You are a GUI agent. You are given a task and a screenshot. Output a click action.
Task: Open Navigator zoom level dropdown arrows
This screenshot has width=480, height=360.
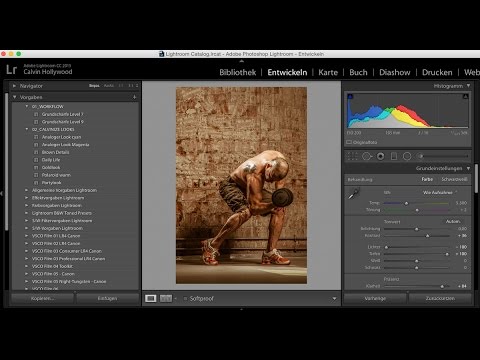tap(137, 86)
